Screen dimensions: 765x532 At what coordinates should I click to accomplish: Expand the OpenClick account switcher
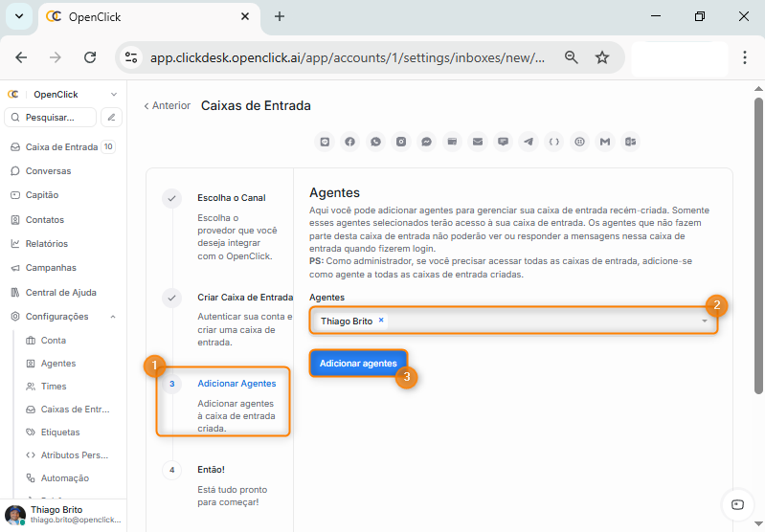click(x=113, y=95)
